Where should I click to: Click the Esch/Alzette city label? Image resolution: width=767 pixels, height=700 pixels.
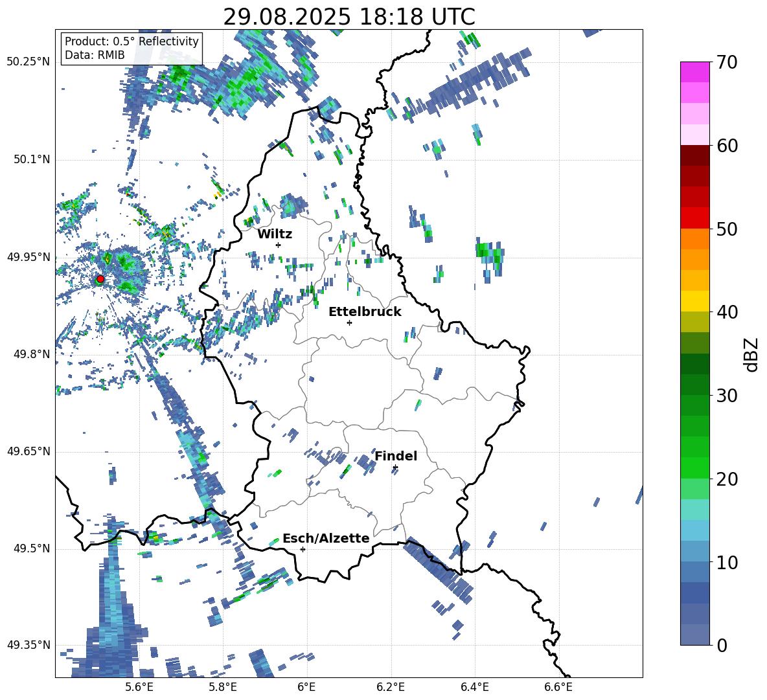point(326,538)
